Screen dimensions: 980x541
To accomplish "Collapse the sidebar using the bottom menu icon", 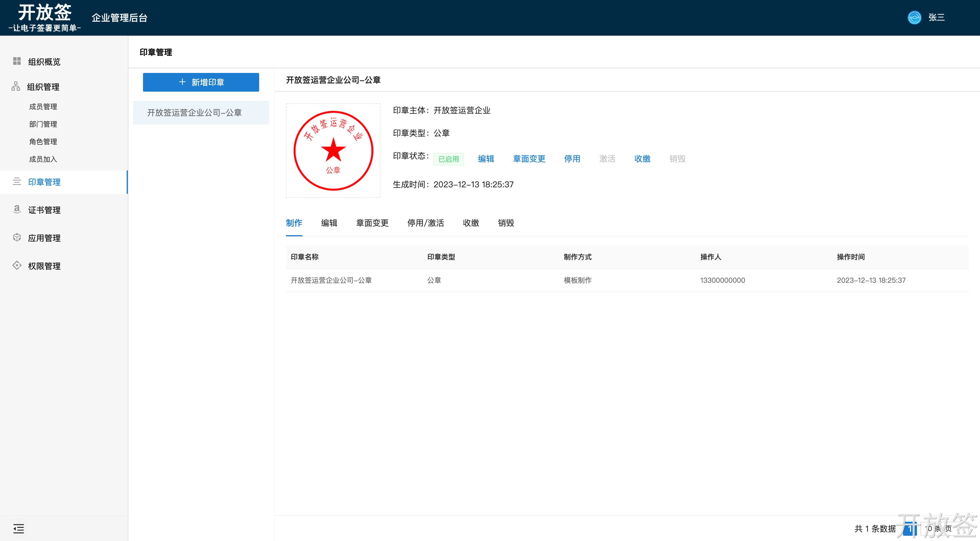I will tap(19, 528).
